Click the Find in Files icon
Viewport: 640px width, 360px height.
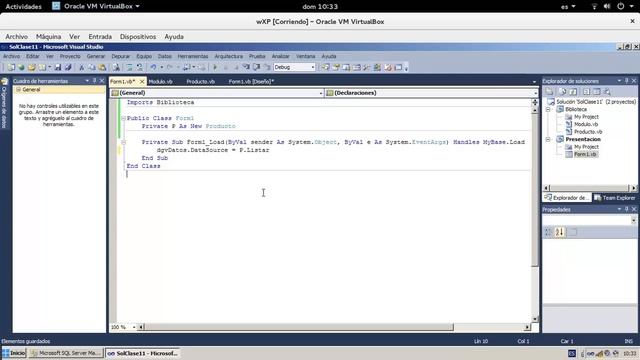[116, 67]
